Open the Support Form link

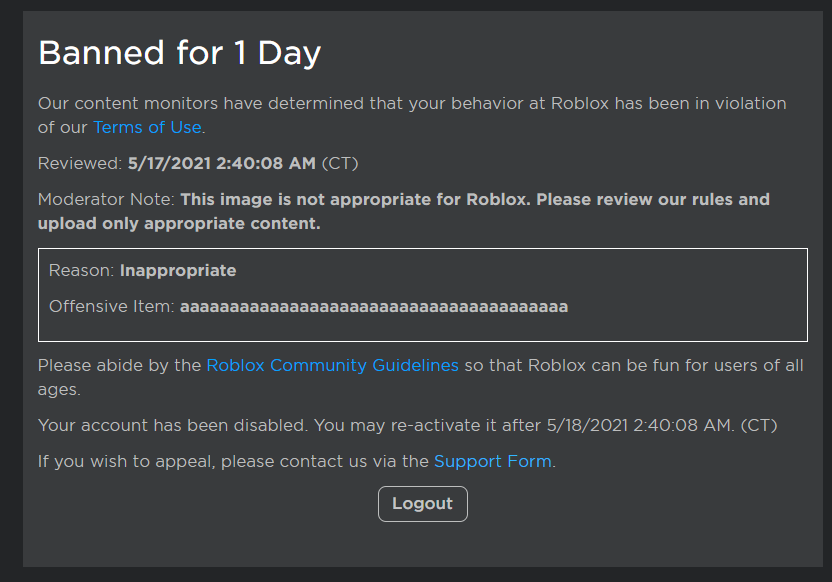coord(492,461)
